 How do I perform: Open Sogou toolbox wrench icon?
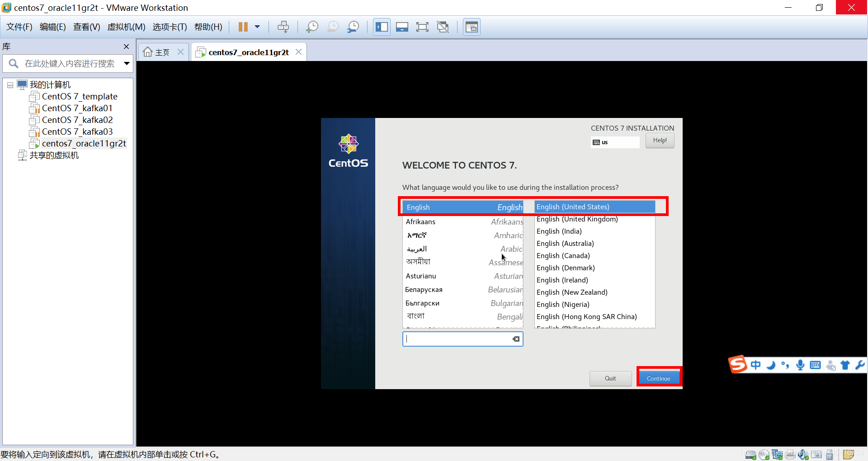pyautogui.click(x=860, y=365)
